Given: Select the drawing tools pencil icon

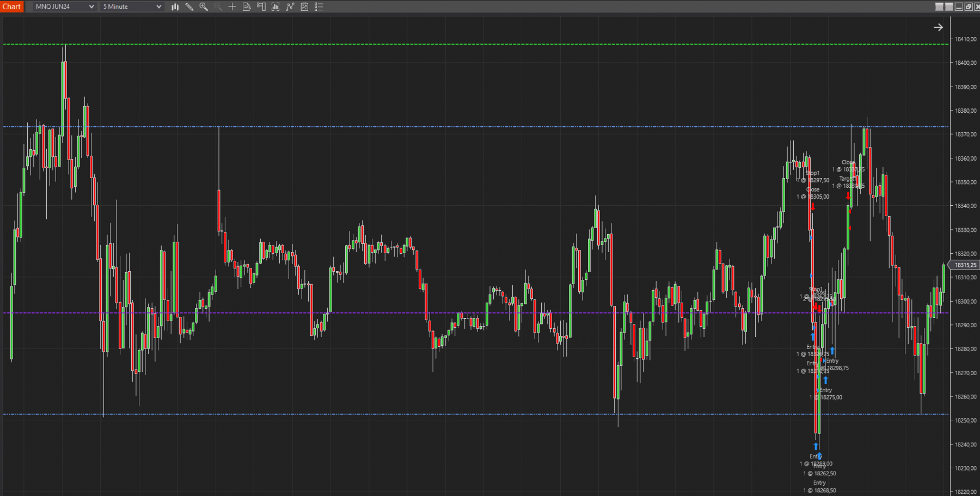Looking at the screenshot, I should [189, 7].
